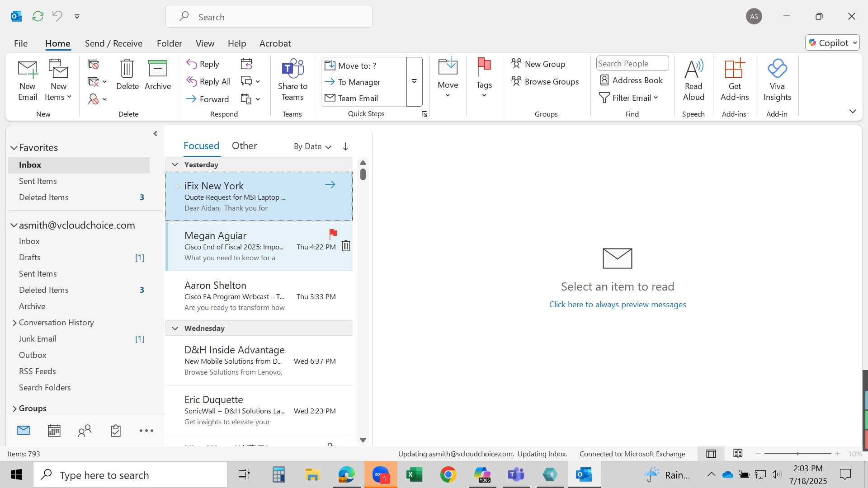Click the Delete trash can icon
Screen dimensions: 868x488
pos(127,69)
